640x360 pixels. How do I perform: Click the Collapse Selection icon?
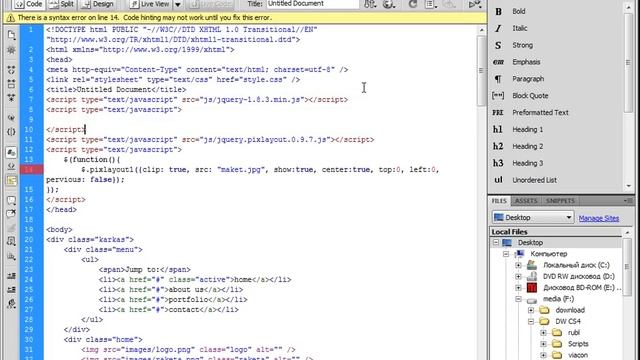pyautogui.click(x=11, y=84)
